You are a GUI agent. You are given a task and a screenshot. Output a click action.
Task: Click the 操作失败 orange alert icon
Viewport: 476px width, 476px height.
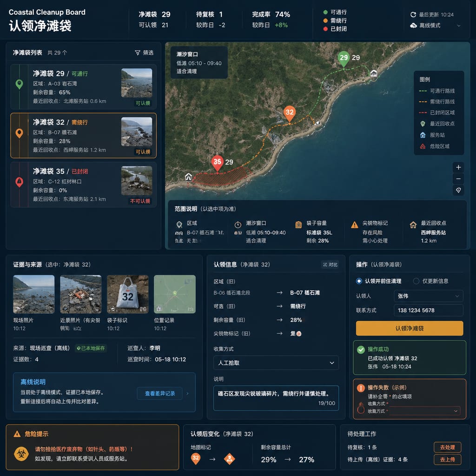point(361,388)
